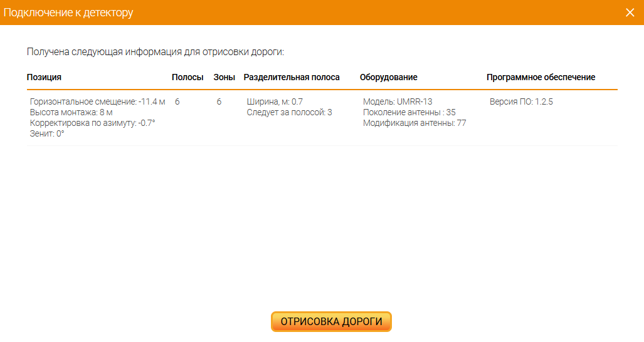The width and height of the screenshot is (644, 342).
Task: Click the Модель UMRR-13 text
Action: (398, 101)
